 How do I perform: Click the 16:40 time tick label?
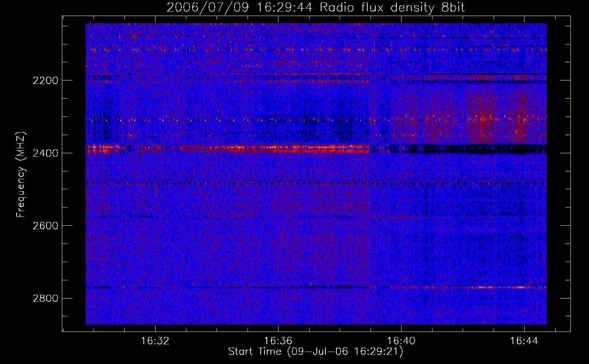401,341
